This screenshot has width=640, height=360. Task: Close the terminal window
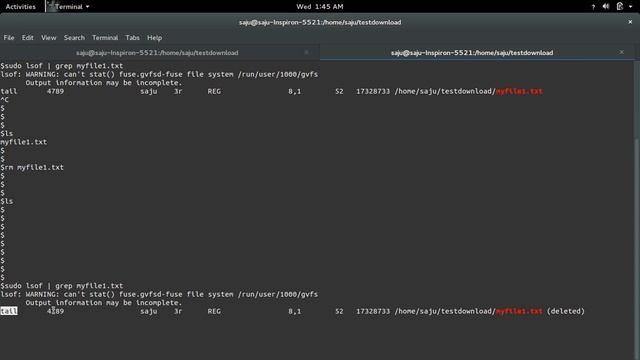point(630,22)
